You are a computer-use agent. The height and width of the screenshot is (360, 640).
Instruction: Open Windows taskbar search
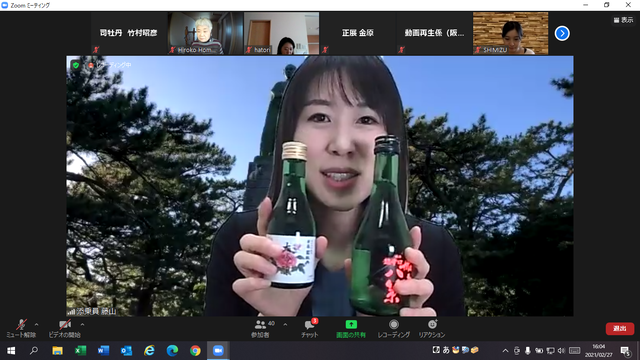34,351
